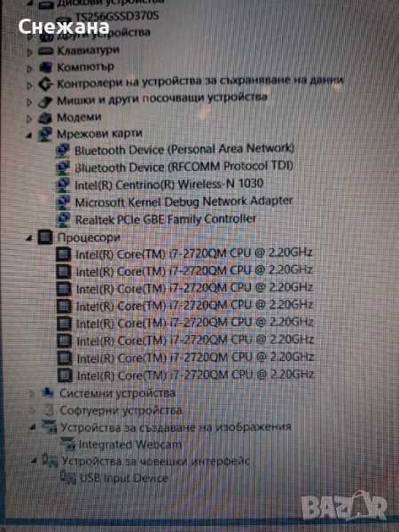Select Microsoft Kernel Debug Network Adapter
The image size is (399, 532).
pos(184,201)
